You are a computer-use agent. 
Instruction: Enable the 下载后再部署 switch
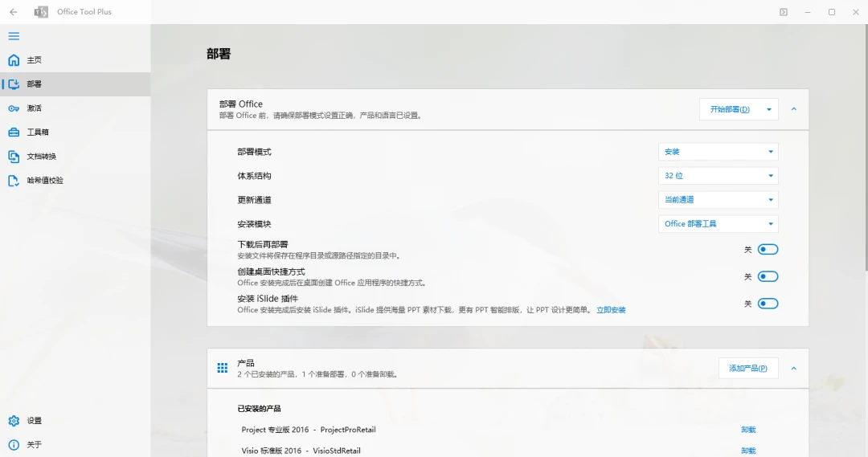[768, 250]
